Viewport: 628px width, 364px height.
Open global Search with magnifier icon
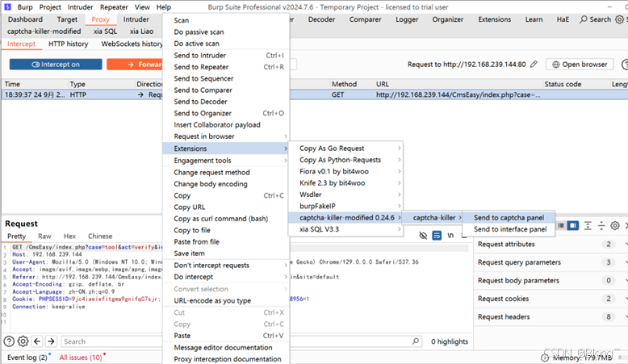pyautogui.click(x=595, y=19)
